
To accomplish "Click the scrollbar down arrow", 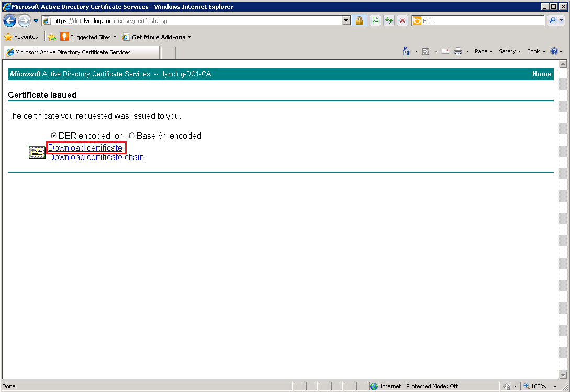I will coord(563,375).
